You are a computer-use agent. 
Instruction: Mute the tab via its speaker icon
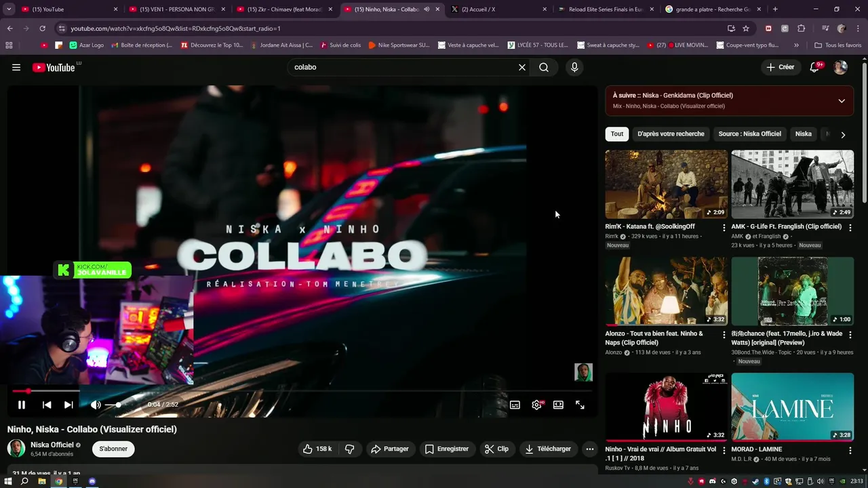pos(427,9)
